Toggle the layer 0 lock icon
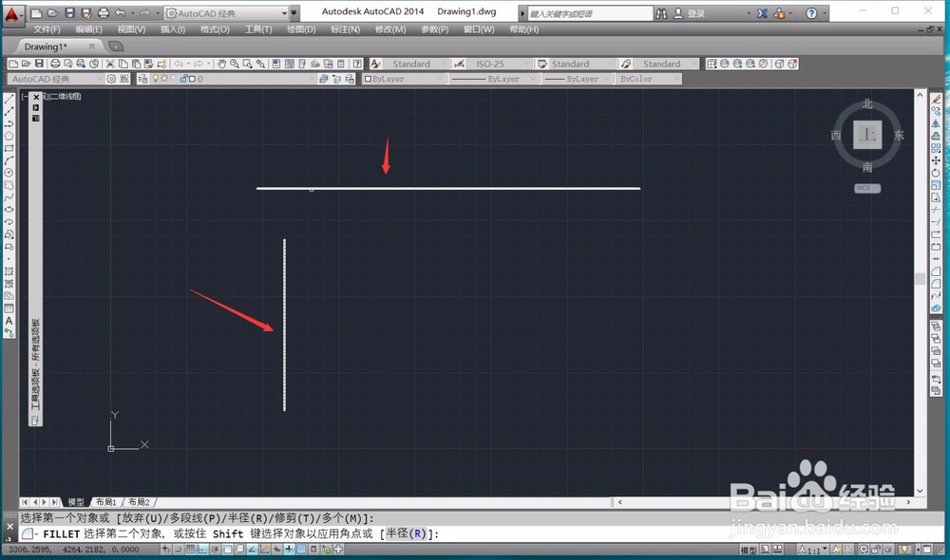The height and width of the screenshot is (560, 950). click(x=183, y=79)
